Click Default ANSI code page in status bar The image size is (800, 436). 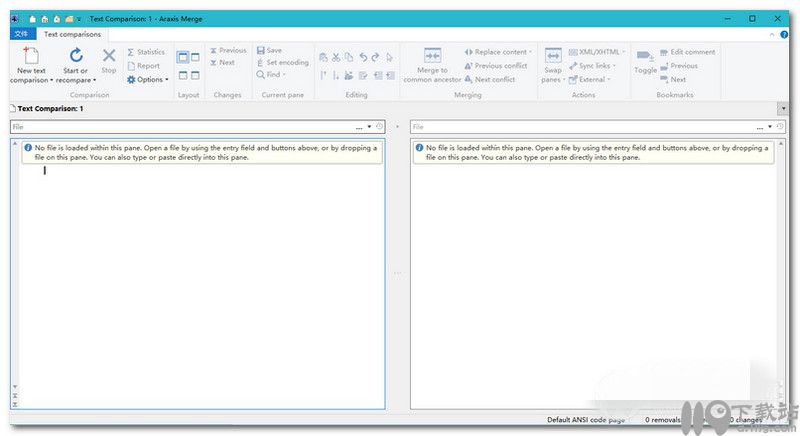[x=586, y=420]
